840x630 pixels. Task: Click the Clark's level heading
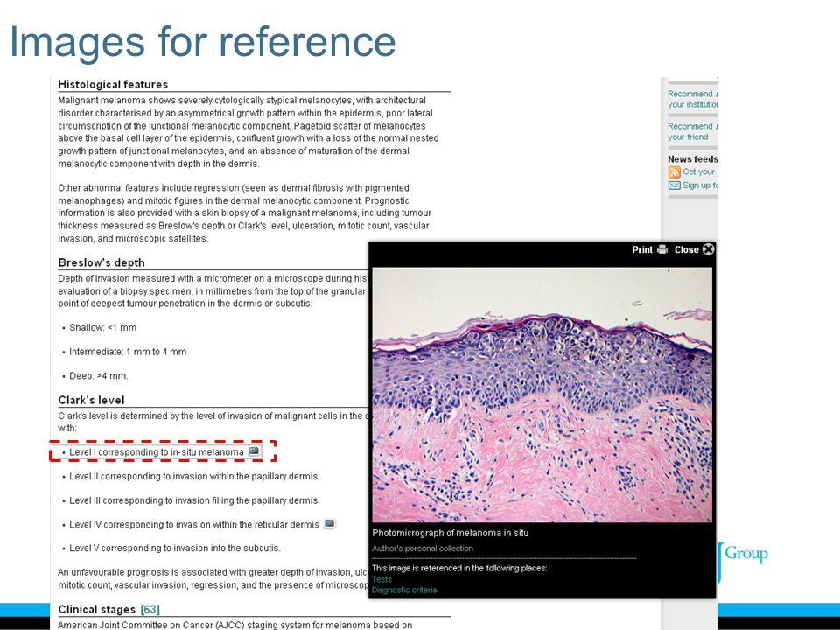pyautogui.click(x=91, y=401)
